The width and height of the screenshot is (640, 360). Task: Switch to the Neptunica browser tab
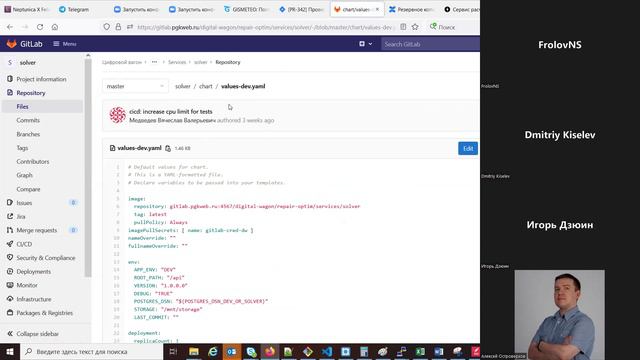pyautogui.click(x=26, y=9)
